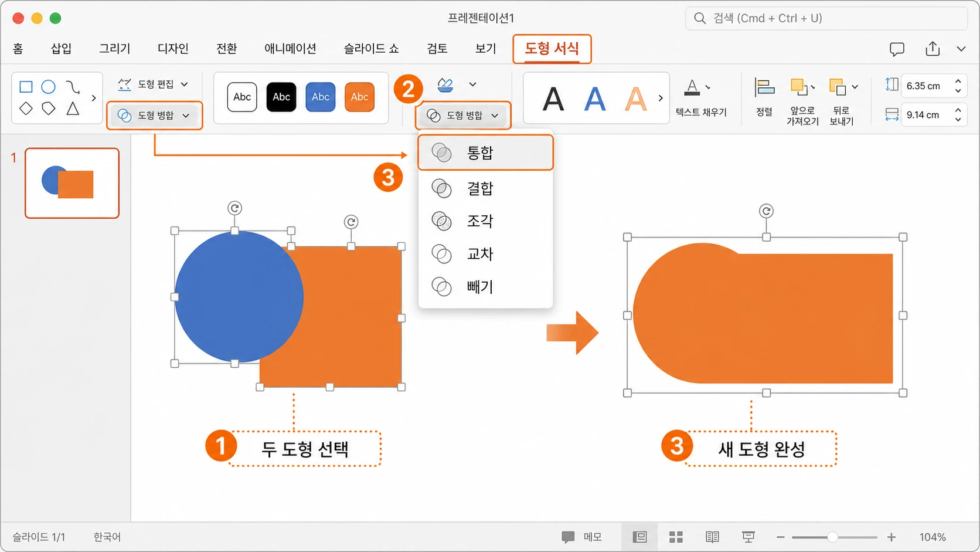The image size is (980, 552).
Task: Apply black Abc shape style
Action: click(281, 97)
